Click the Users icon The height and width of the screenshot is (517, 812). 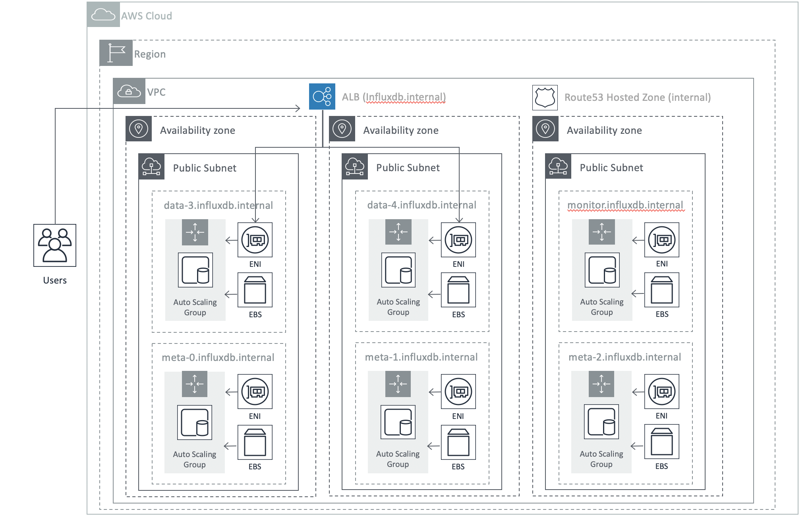[55, 245]
